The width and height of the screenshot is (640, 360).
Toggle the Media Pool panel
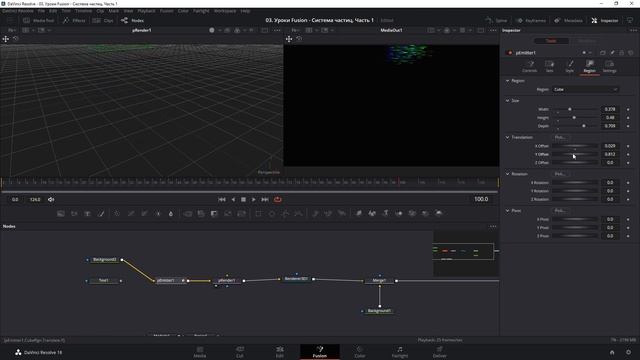coord(39,20)
